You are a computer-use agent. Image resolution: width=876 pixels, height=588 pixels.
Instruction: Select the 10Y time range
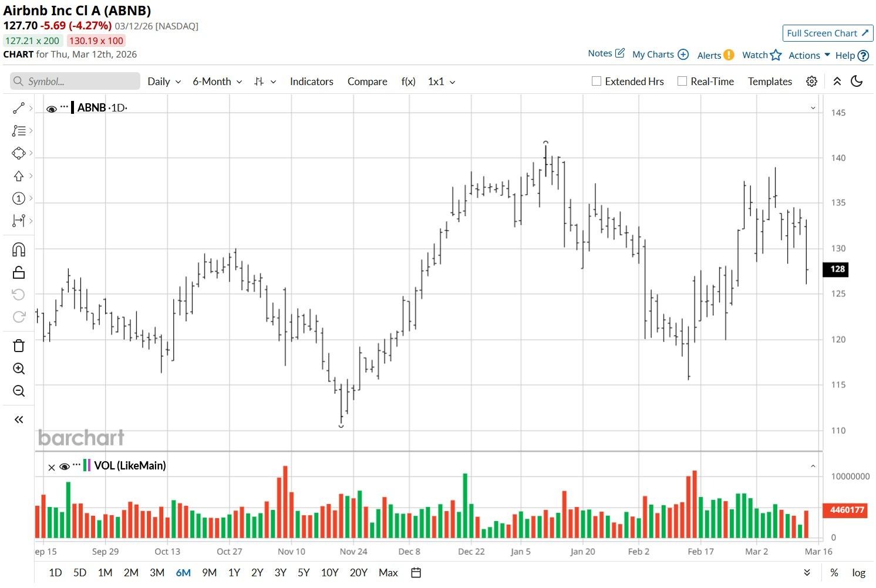(330, 573)
